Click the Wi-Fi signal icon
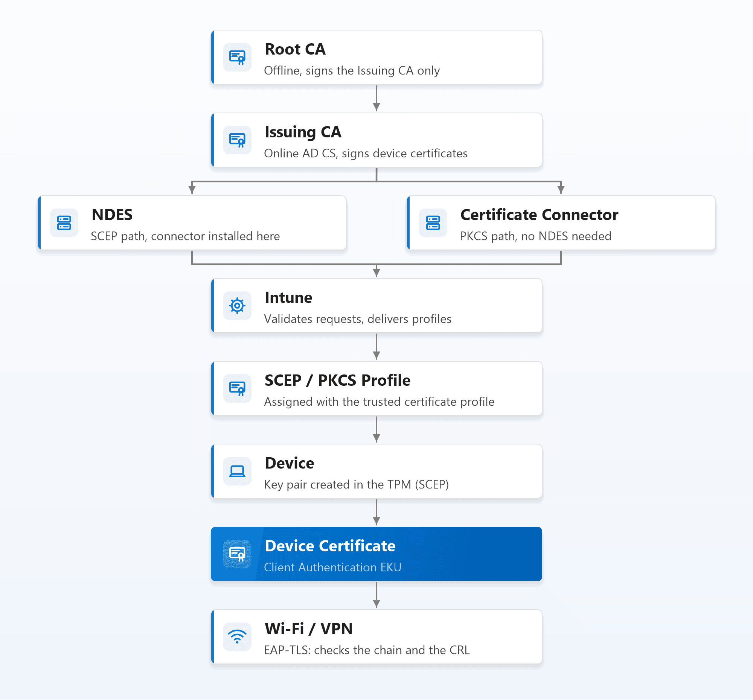The width and height of the screenshot is (753, 700). [x=237, y=637]
